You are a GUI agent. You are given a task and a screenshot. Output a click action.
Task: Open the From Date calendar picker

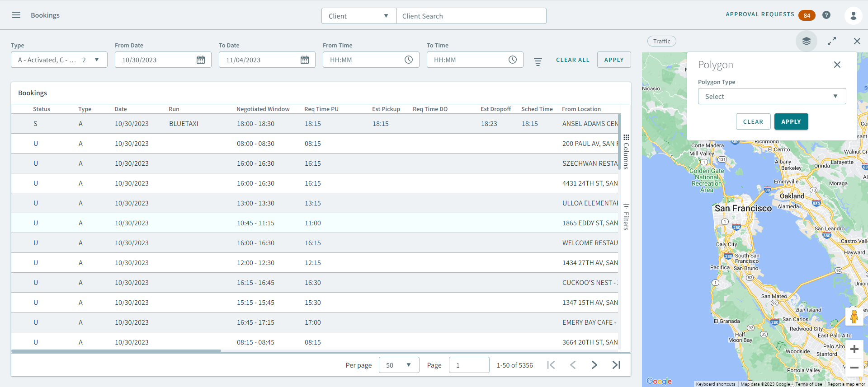[x=201, y=60]
